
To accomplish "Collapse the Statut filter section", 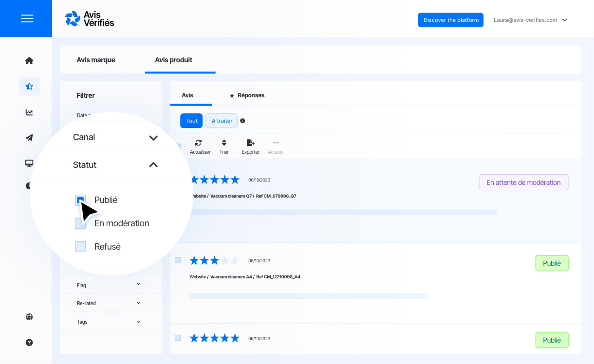I will 153,165.
